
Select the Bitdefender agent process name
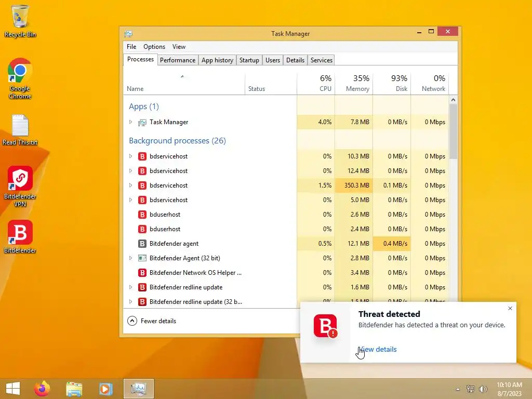(x=174, y=244)
